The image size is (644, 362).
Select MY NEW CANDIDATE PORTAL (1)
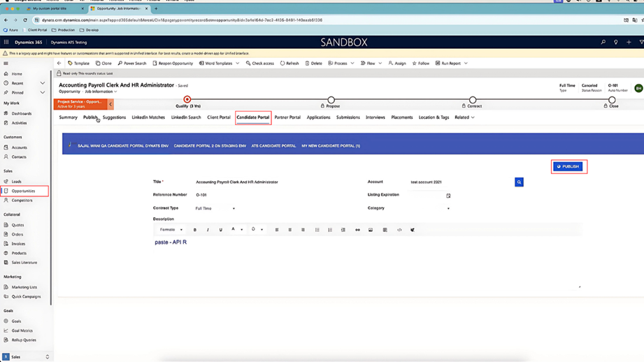pyautogui.click(x=331, y=145)
